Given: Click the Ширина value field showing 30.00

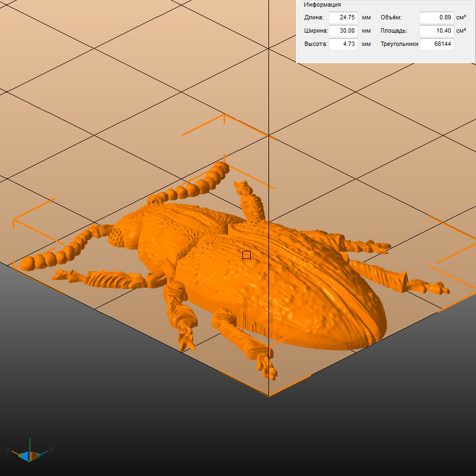Looking at the screenshot, I should 343,31.
